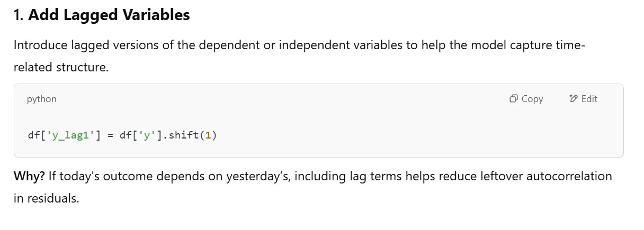Image resolution: width=644 pixels, height=230 pixels.
Task: Click the bold Why? text
Action: click(29, 176)
